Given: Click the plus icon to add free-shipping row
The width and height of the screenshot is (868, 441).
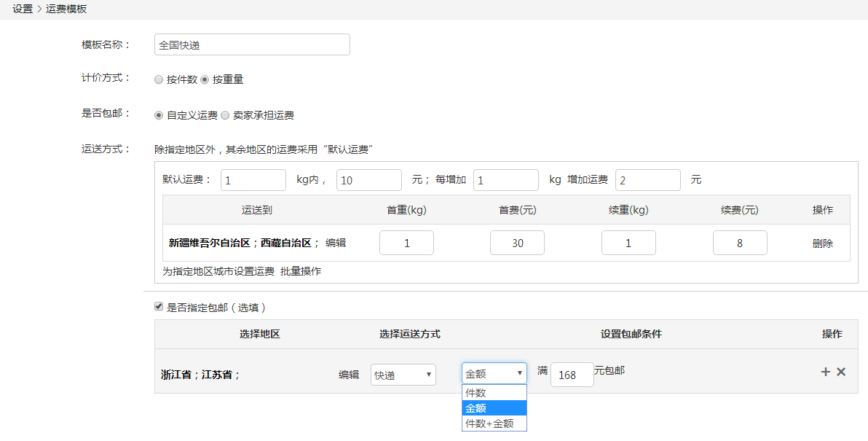Looking at the screenshot, I should click(x=826, y=372).
